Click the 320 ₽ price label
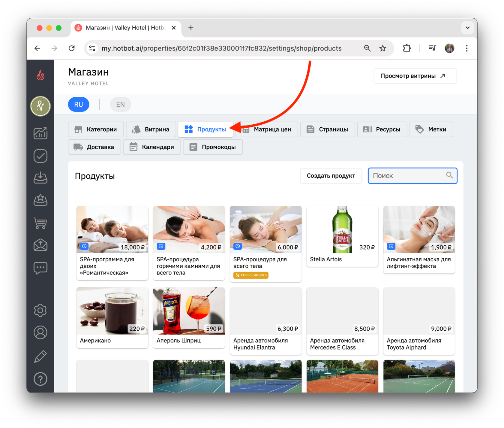Image resolution: width=504 pixels, height=428 pixels. pos(367,247)
